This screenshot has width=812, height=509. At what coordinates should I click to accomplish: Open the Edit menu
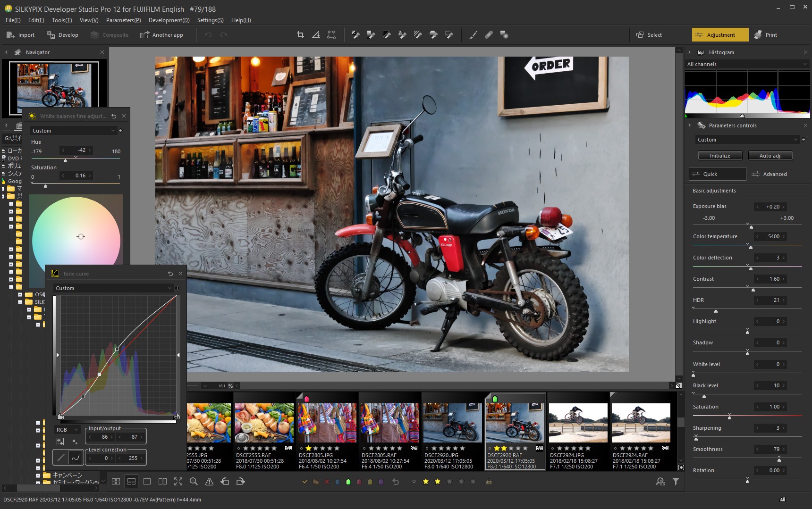36,20
